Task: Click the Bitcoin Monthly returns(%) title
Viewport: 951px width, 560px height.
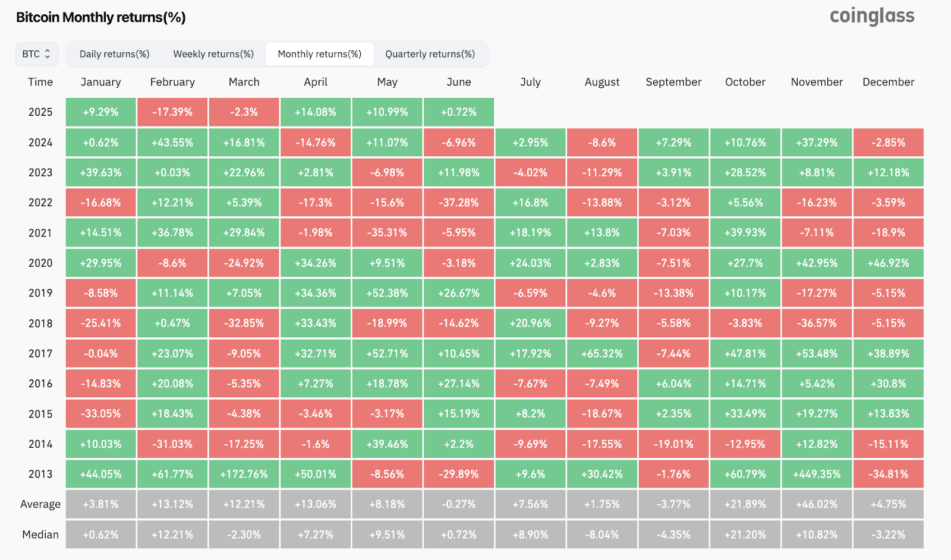Action: [101, 17]
